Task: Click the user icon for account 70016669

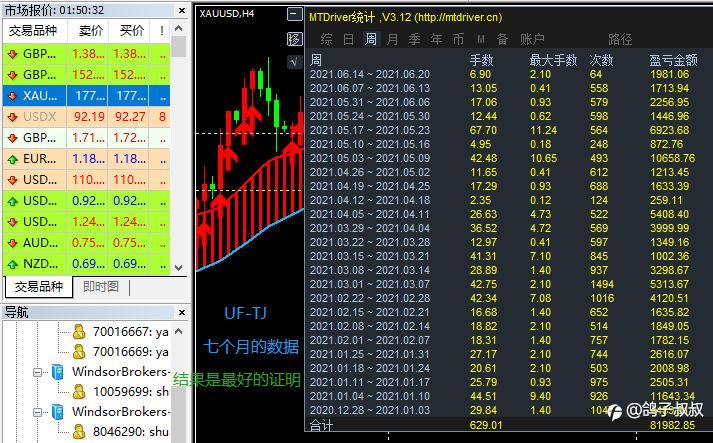Action: [79, 352]
